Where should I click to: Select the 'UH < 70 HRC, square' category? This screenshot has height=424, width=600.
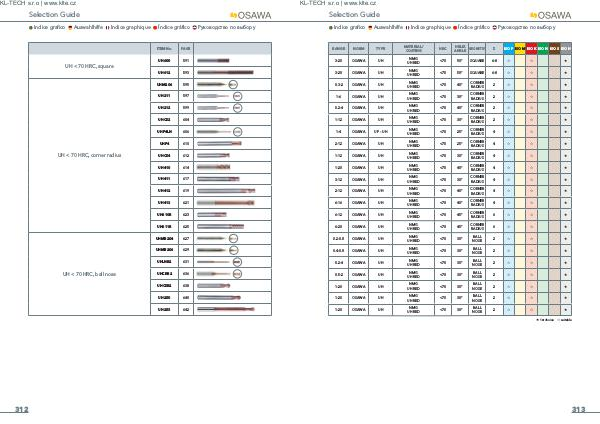[88, 66]
